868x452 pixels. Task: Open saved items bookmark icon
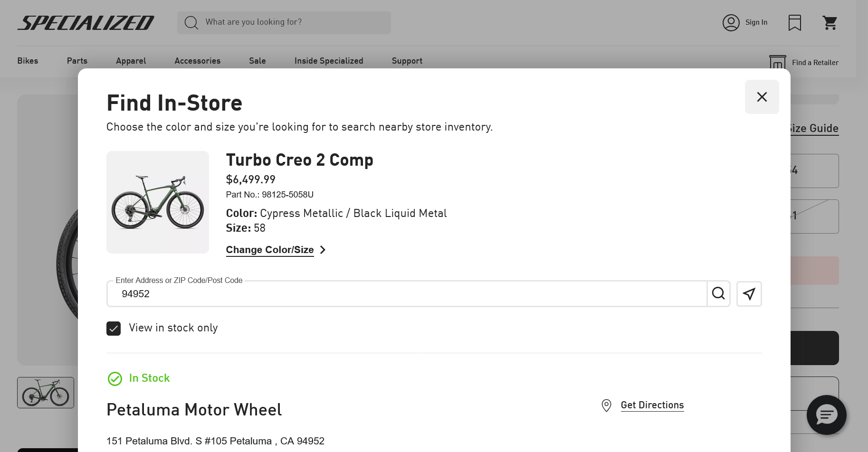pyautogui.click(x=794, y=23)
